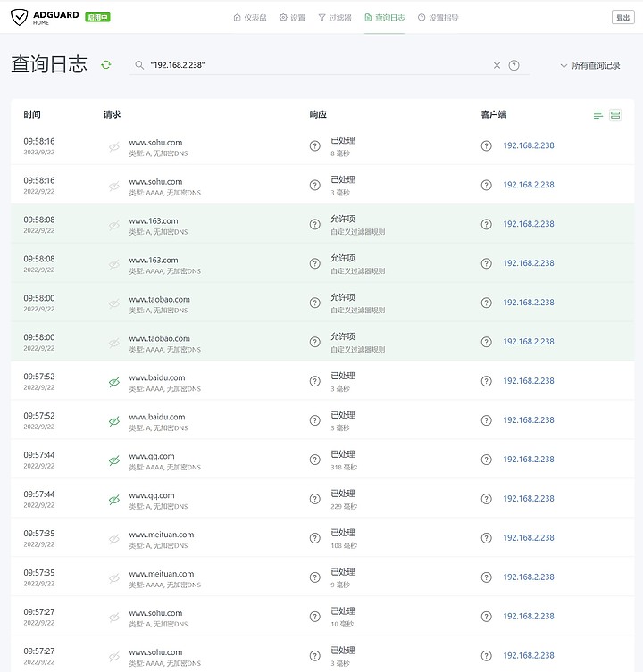Click the 启用中 enabled status badge

pos(98,17)
